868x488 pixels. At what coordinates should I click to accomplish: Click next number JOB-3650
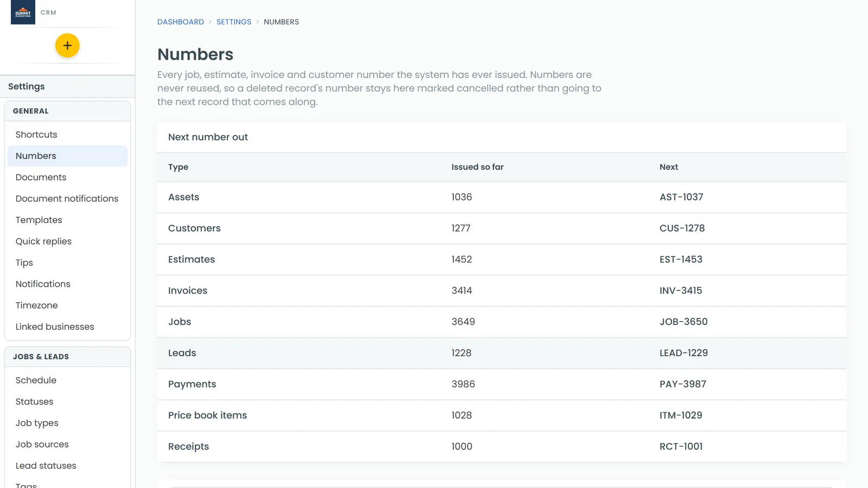(x=684, y=322)
